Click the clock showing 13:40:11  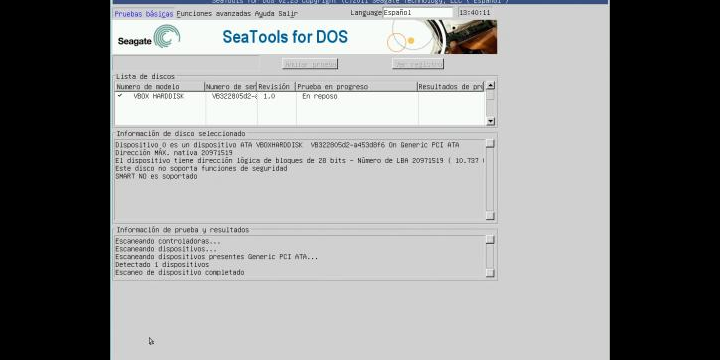[475, 13]
